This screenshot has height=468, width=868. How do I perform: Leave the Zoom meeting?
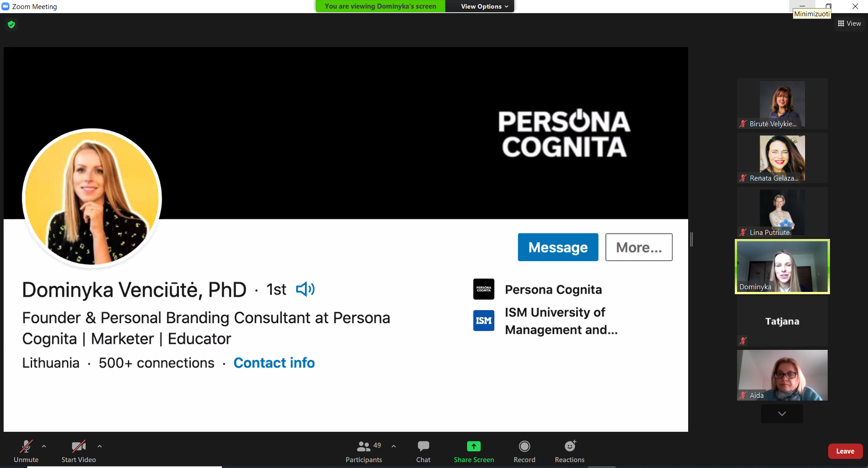pyautogui.click(x=845, y=451)
